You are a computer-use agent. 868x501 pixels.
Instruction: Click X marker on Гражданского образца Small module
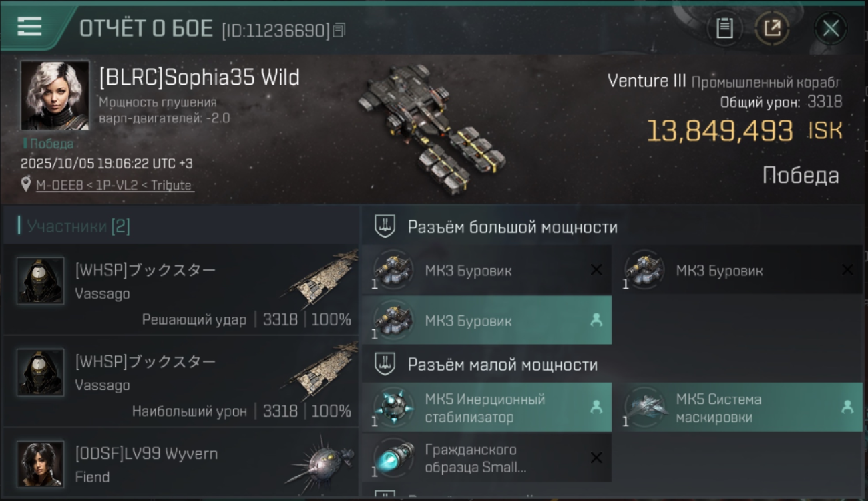(596, 458)
